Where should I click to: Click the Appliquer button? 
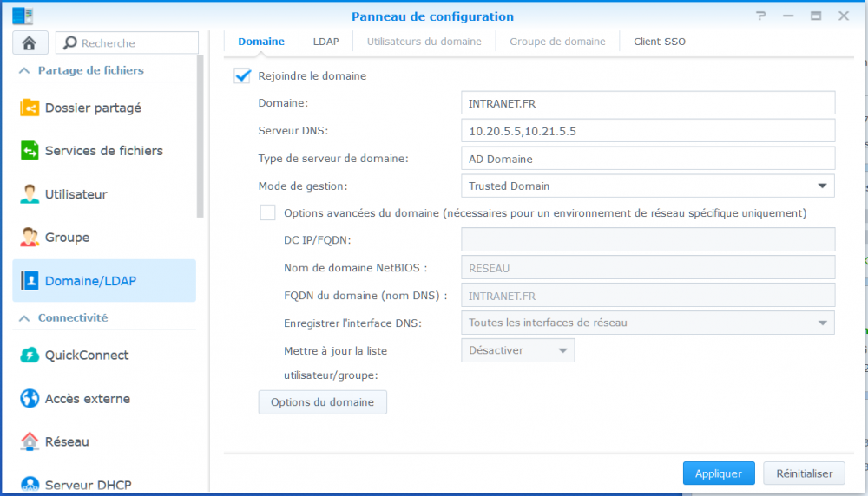coord(719,473)
